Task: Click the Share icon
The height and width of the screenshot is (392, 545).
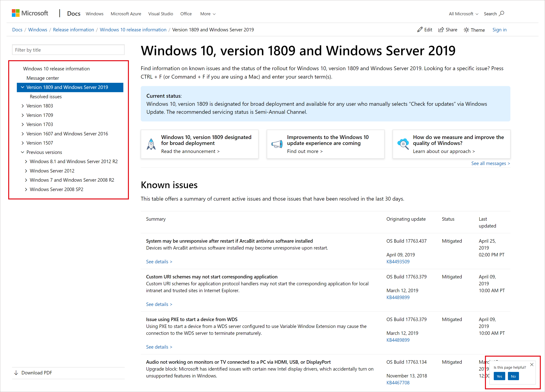Action: coord(442,29)
